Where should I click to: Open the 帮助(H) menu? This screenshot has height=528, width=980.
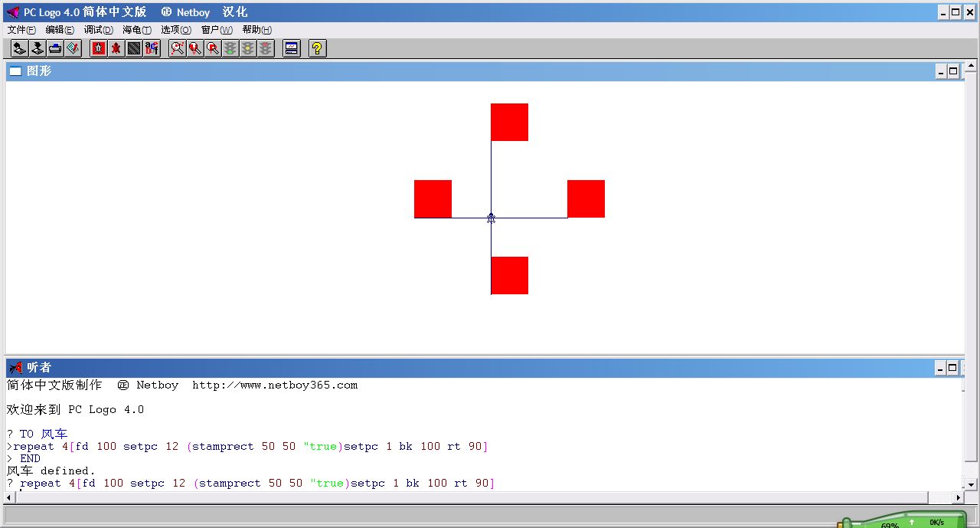point(256,30)
